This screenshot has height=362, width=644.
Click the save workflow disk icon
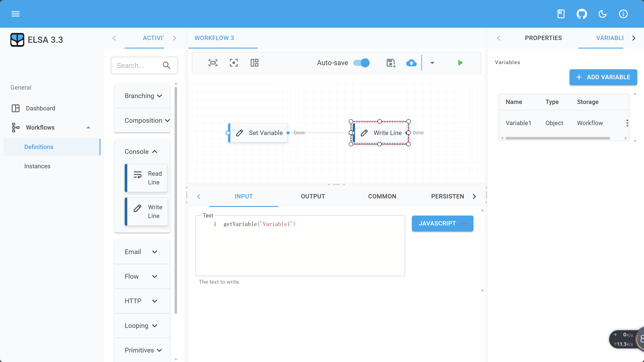(390, 63)
